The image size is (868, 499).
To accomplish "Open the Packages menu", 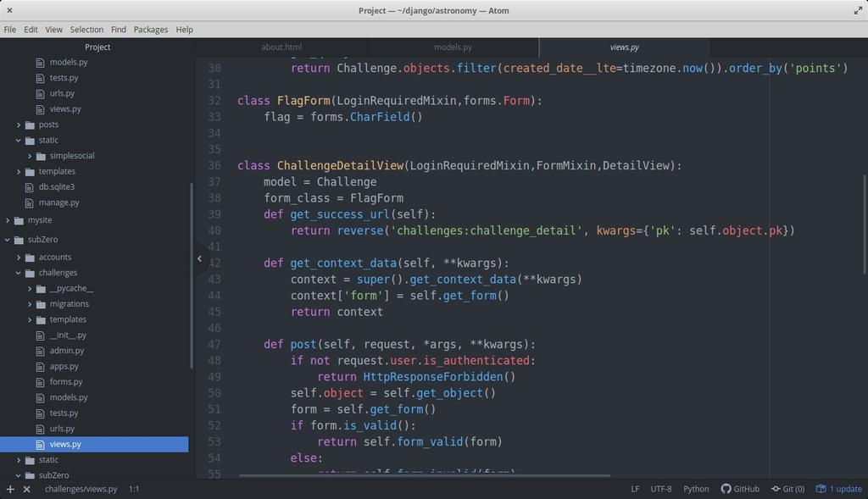I will (151, 30).
